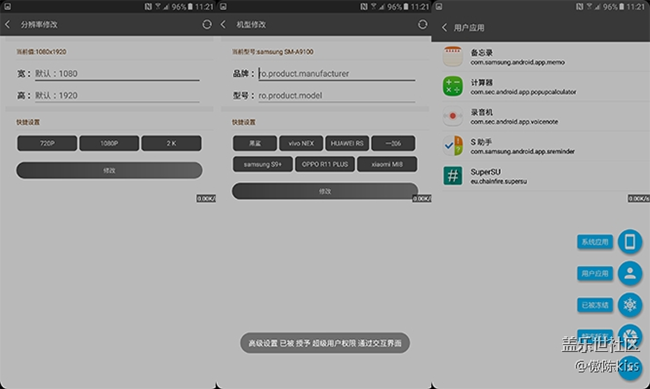This screenshot has width=650, height=389.
Task: Tap image notification icon in left status bar
Action: pyautogui.click(x=7, y=7)
